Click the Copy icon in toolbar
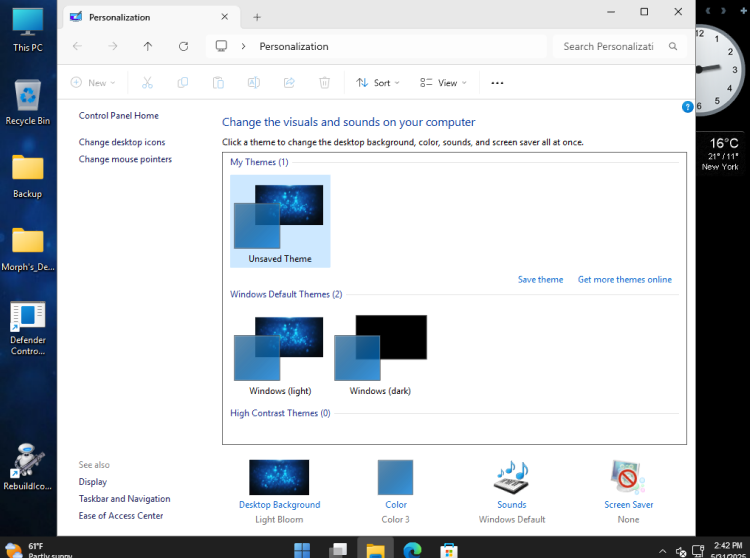Image resolution: width=750 pixels, height=558 pixels. pos(183,83)
